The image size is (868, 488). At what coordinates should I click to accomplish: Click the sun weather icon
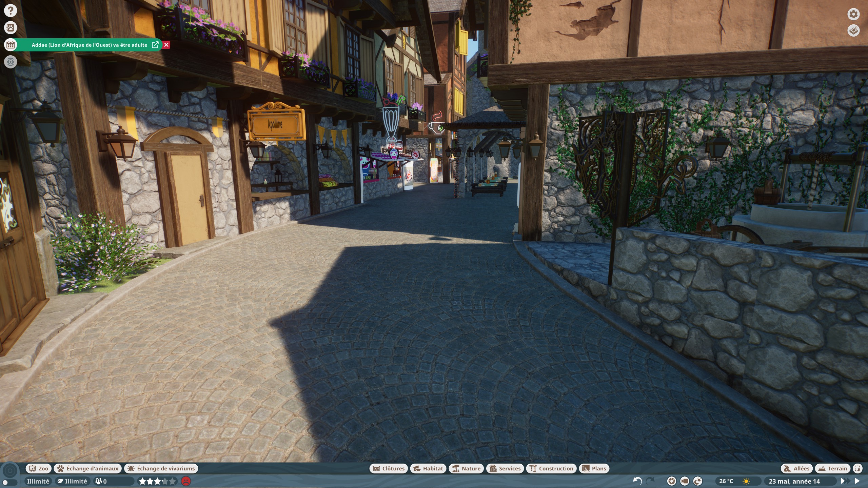(x=746, y=481)
